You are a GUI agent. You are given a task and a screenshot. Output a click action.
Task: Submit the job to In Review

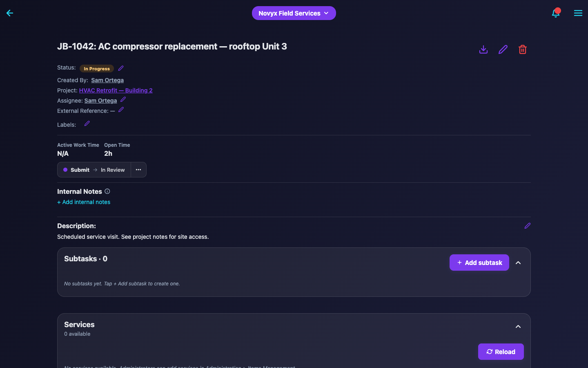pyautogui.click(x=94, y=170)
